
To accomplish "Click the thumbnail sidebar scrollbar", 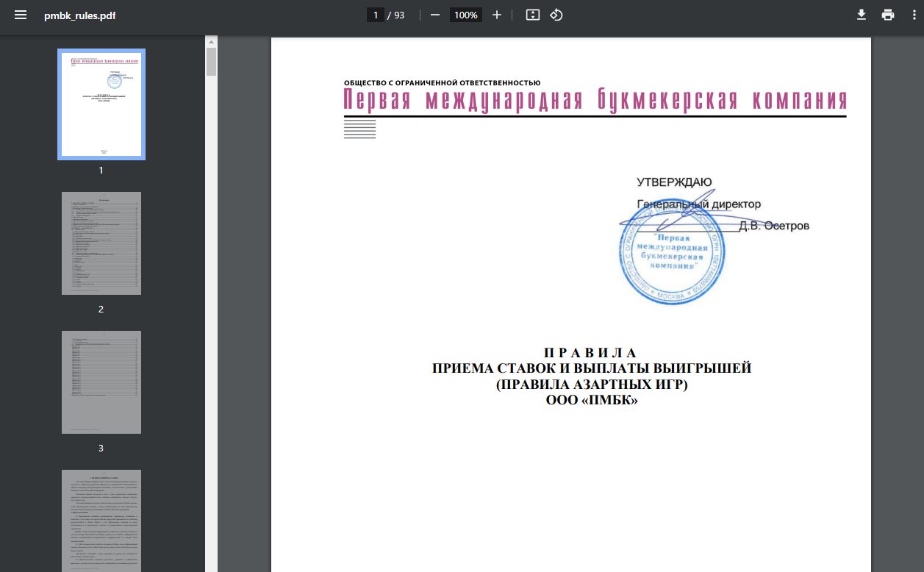I will pos(211,62).
